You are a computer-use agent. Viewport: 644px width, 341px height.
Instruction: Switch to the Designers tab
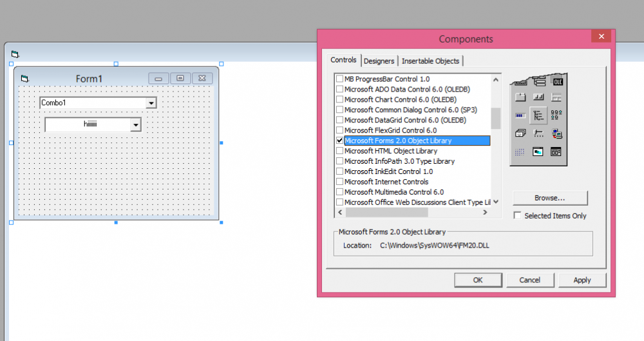coord(379,61)
